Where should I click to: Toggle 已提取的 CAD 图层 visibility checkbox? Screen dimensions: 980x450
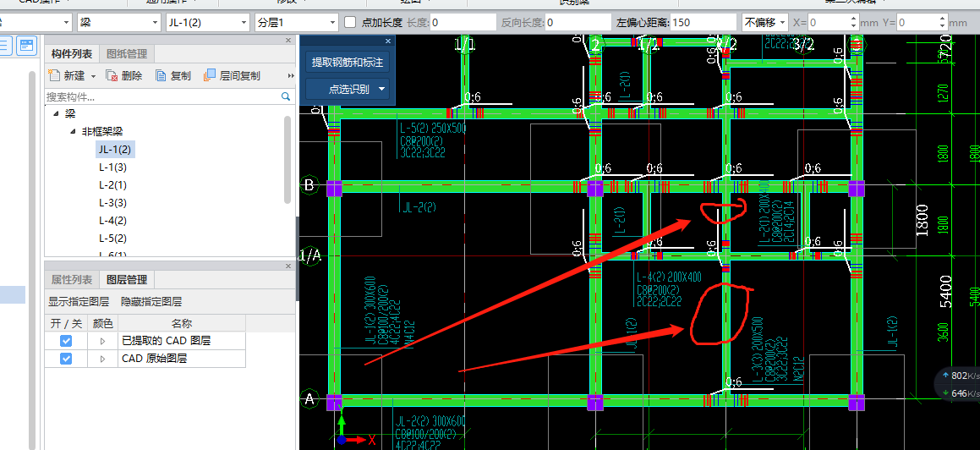point(66,341)
